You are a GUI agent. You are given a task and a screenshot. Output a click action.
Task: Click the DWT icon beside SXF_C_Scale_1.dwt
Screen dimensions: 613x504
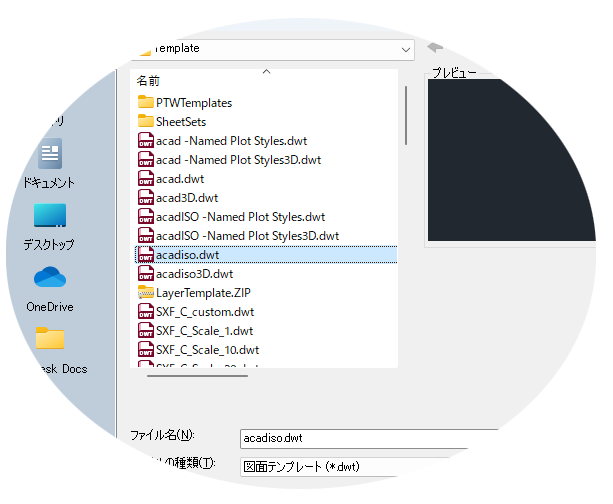coord(145,331)
